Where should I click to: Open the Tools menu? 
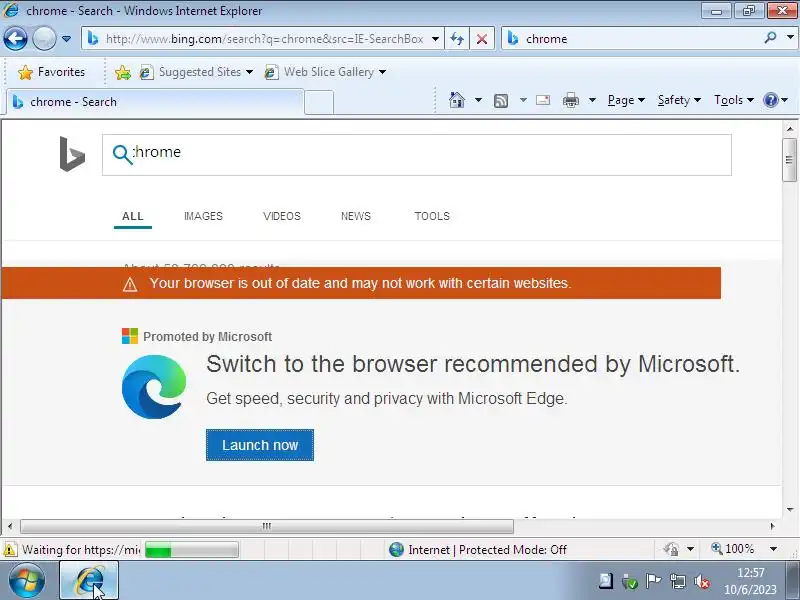(734, 100)
